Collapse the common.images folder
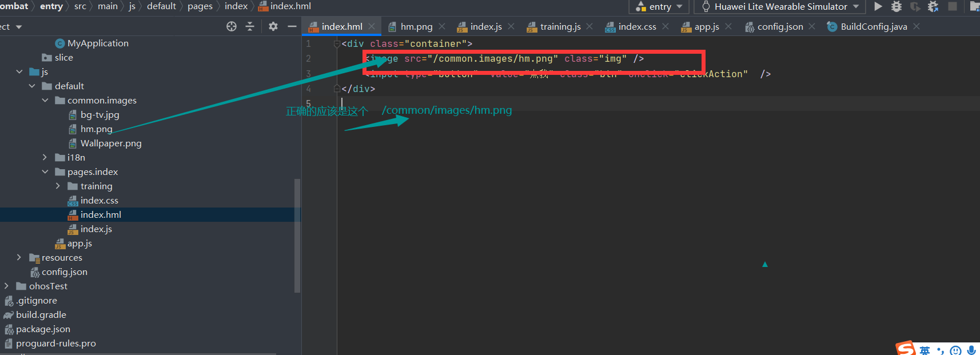 [x=45, y=100]
